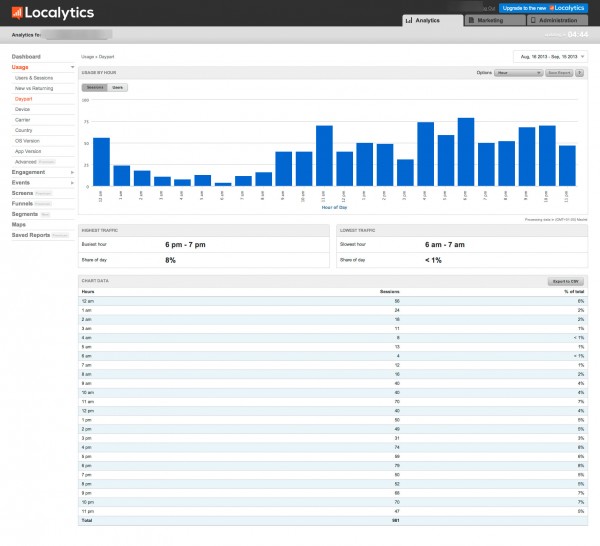The height and width of the screenshot is (546, 600).
Task: Click the Save Report button
Action: pos(559,73)
